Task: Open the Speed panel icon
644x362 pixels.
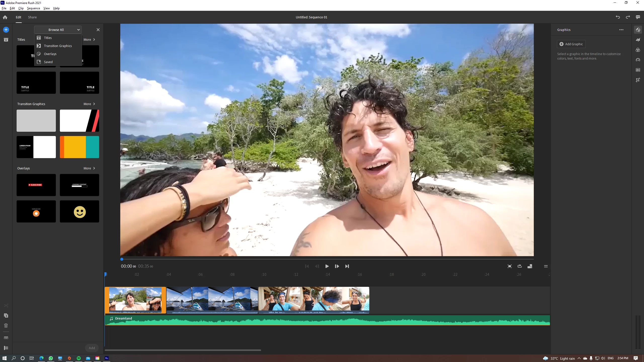Action: 638,60
